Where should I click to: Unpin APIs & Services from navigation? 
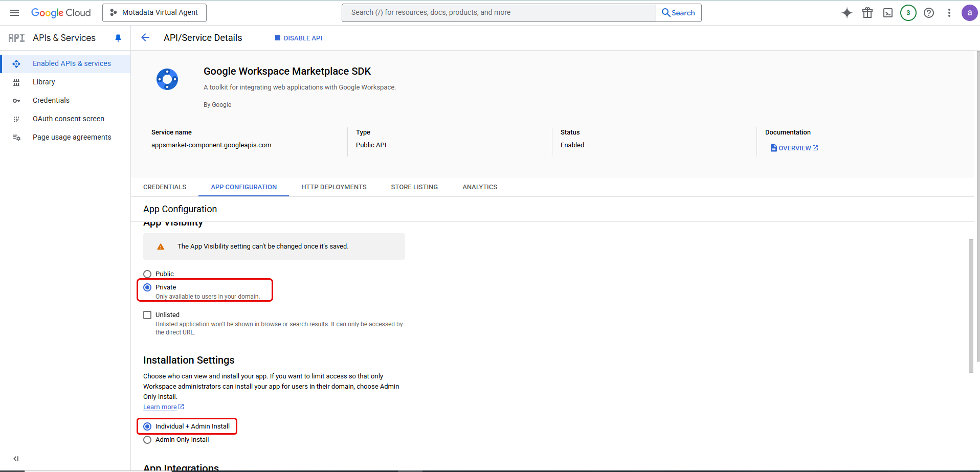click(118, 38)
